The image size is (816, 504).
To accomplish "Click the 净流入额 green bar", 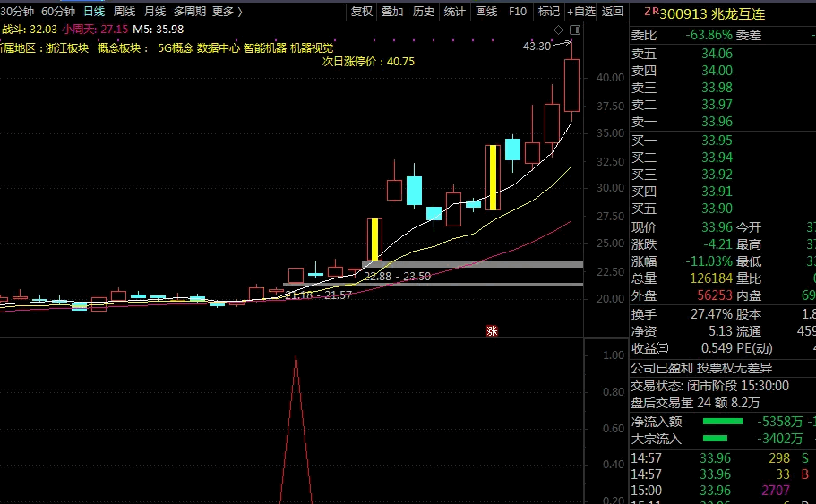I will coord(722,422).
